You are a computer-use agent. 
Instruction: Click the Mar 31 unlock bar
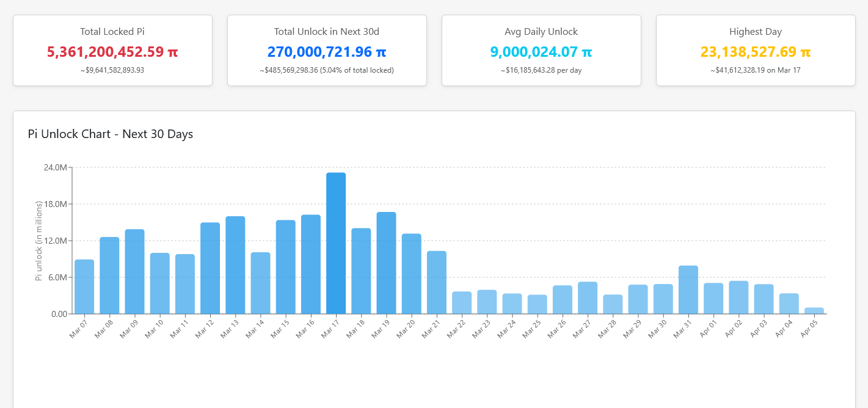688,290
